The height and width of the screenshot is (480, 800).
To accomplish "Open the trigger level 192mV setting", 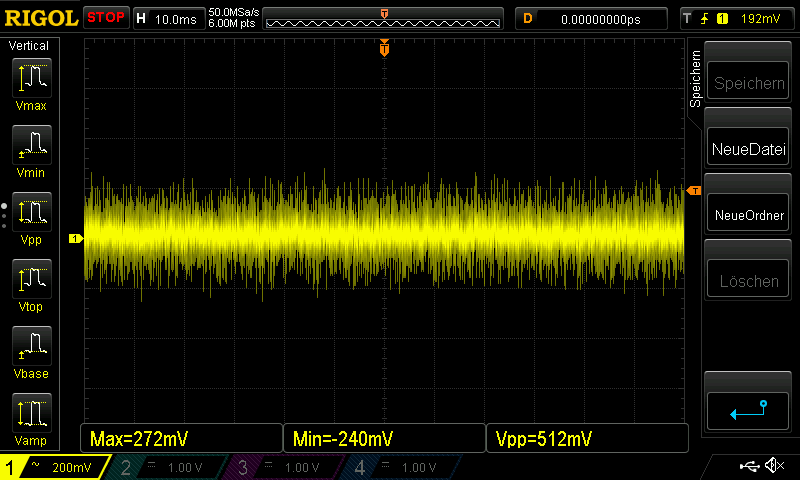I will point(738,18).
